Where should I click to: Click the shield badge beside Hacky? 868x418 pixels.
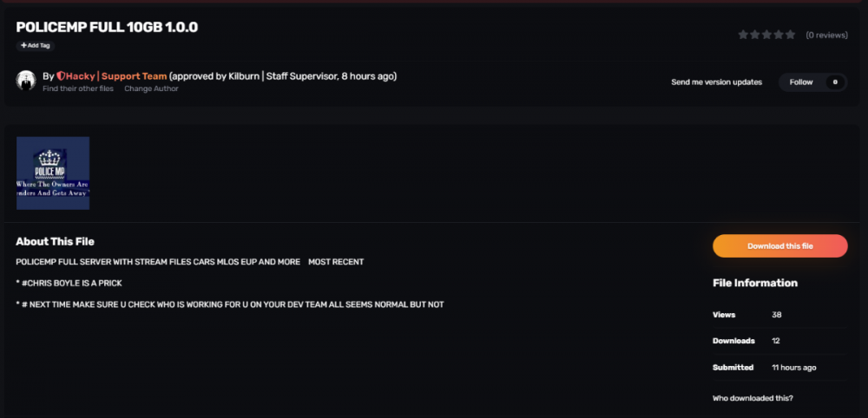point(61,76)
